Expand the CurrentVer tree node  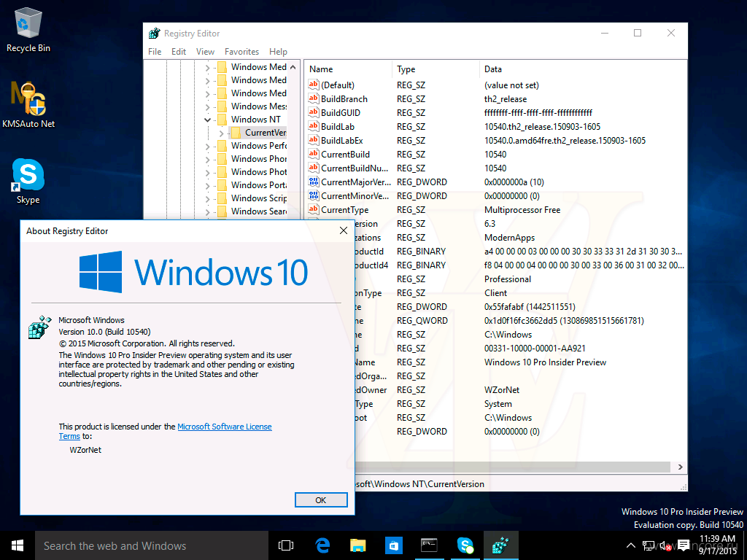(x=221, y=133)
